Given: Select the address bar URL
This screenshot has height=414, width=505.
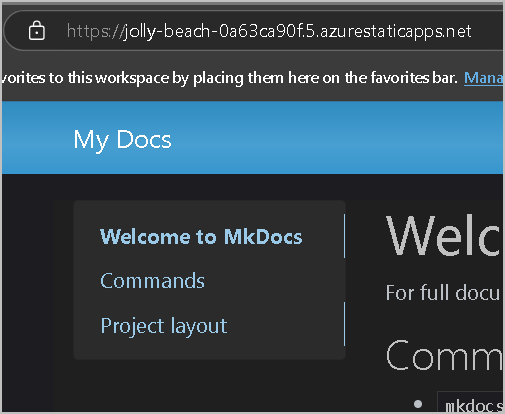Looking at the screenshot, I should pyautogui.click(x=269, y=31).
